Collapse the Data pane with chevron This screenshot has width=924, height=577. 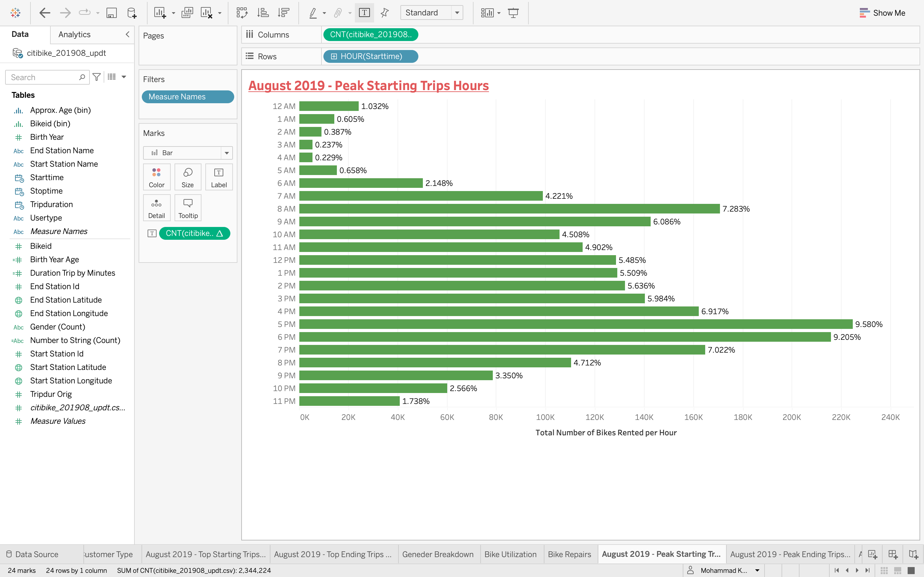(x=127, y=34)
